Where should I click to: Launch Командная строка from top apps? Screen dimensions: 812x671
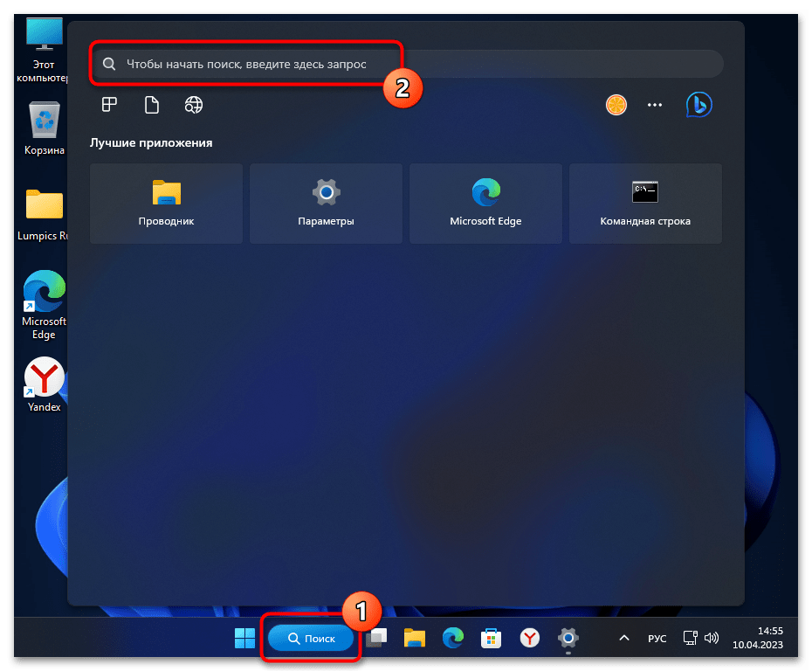tap(645, 204)
